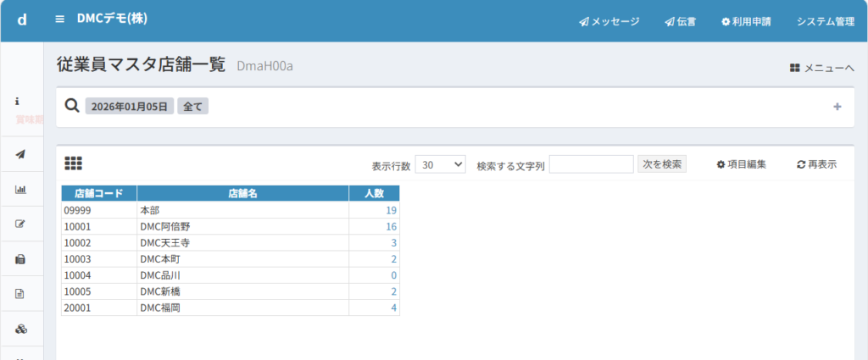868x360 pixels.
Task: Open メッセージ in top navigation
Action: (609, 21)
